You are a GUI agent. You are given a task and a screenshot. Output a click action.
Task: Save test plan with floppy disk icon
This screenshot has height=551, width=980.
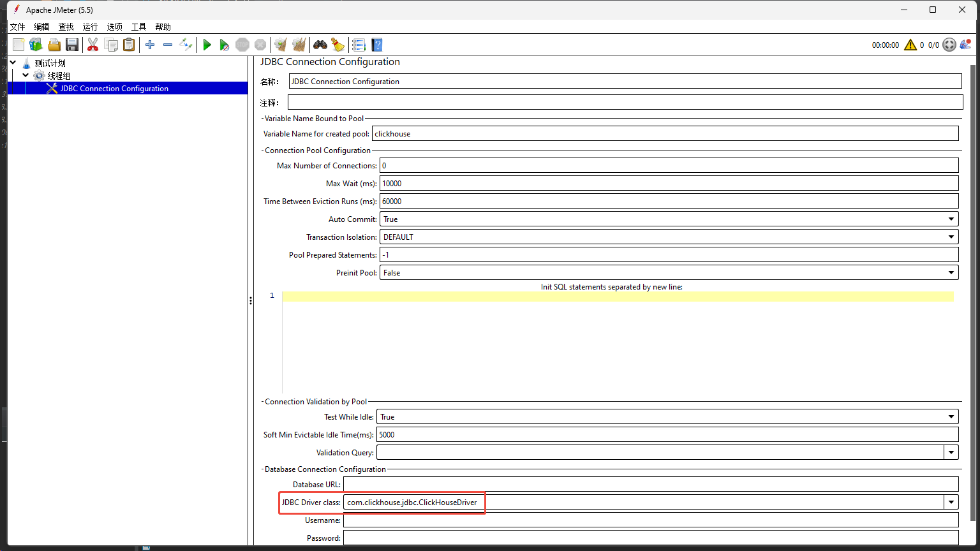coord(72,45)
